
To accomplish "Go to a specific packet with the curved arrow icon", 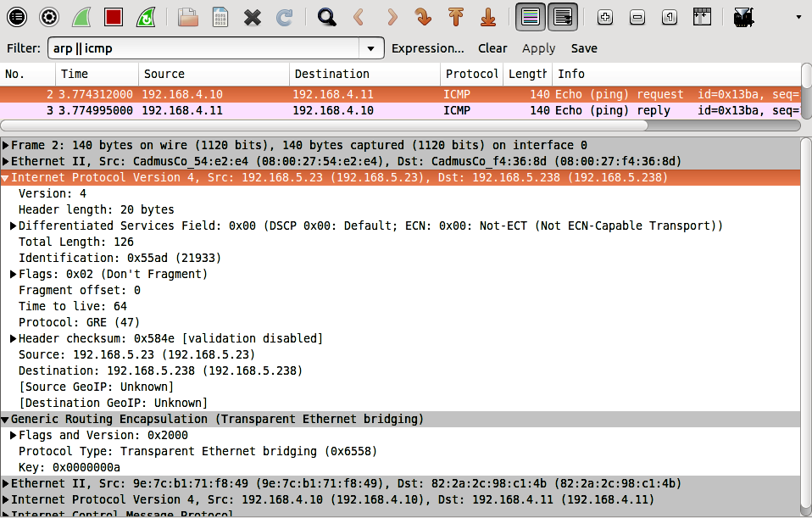I will 424,17.
